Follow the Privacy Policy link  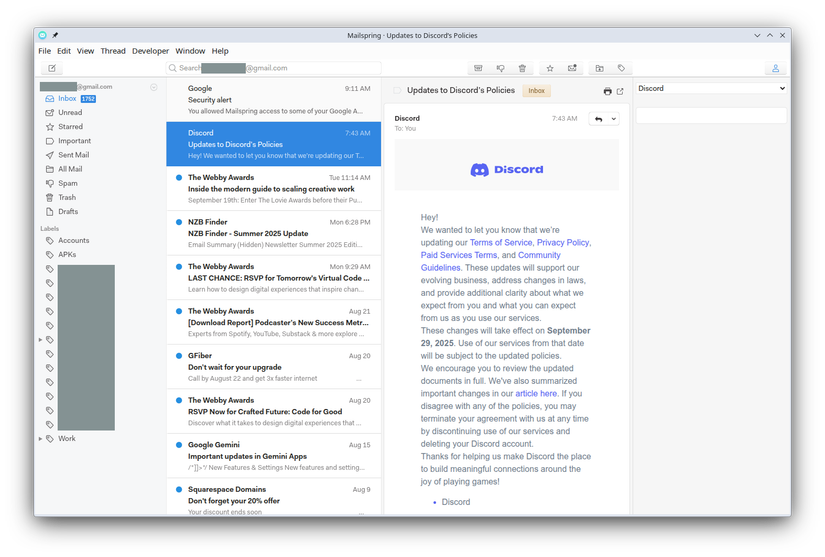[562, 242]
